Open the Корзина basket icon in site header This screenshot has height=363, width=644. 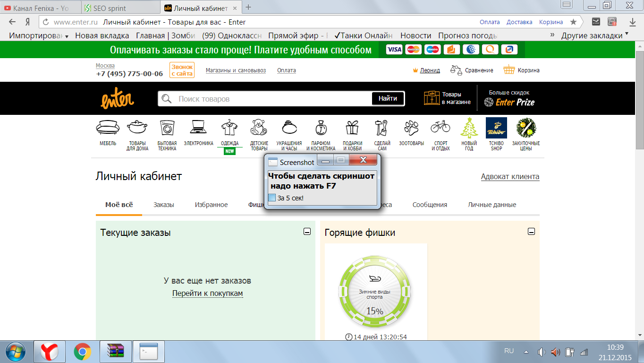[x=509, y=70]
